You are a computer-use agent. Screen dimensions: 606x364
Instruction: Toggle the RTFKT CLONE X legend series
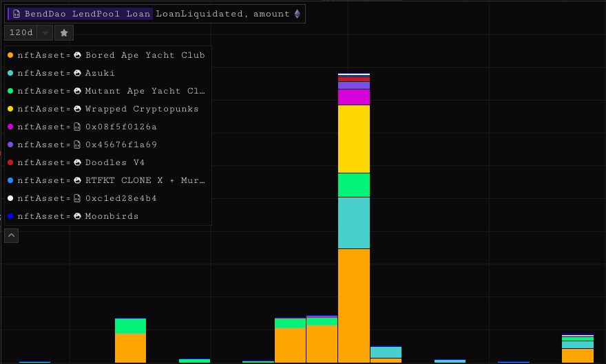point(108,180)
